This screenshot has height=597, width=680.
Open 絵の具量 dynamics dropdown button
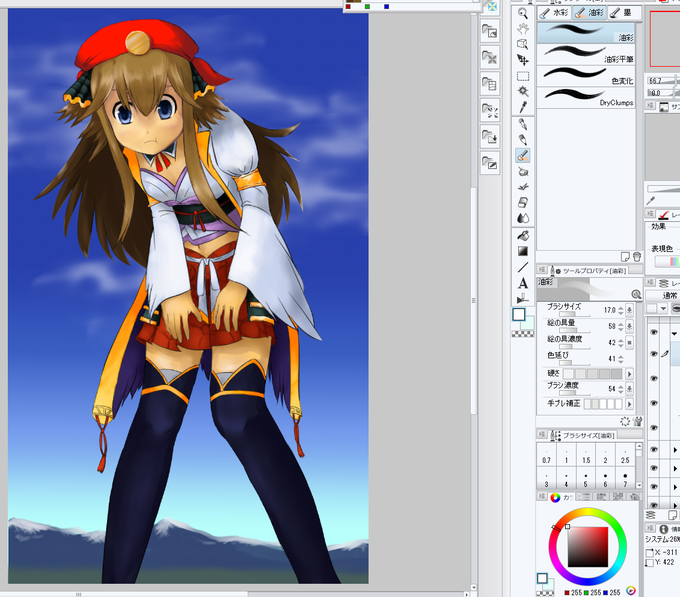pyautogui.click(x=630, y=326)
